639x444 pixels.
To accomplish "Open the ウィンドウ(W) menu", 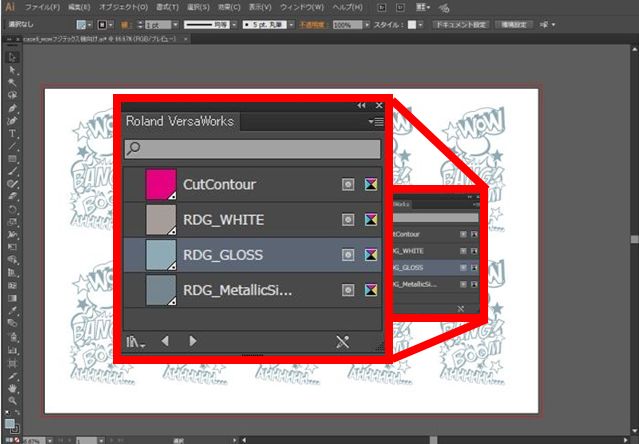I will (302, 7).
